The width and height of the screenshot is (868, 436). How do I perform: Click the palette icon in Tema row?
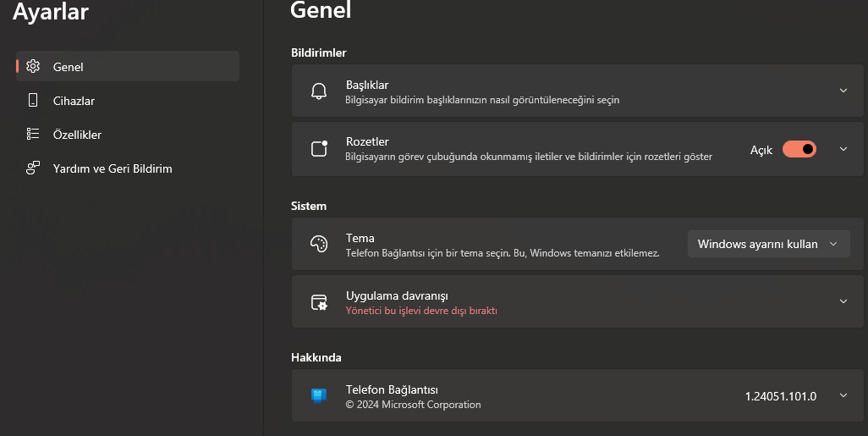click(319, 244)
